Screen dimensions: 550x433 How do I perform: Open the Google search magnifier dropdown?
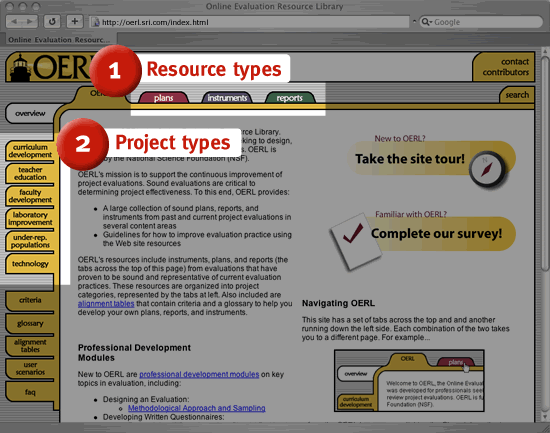pyautogui.click(x=426, y=22)
